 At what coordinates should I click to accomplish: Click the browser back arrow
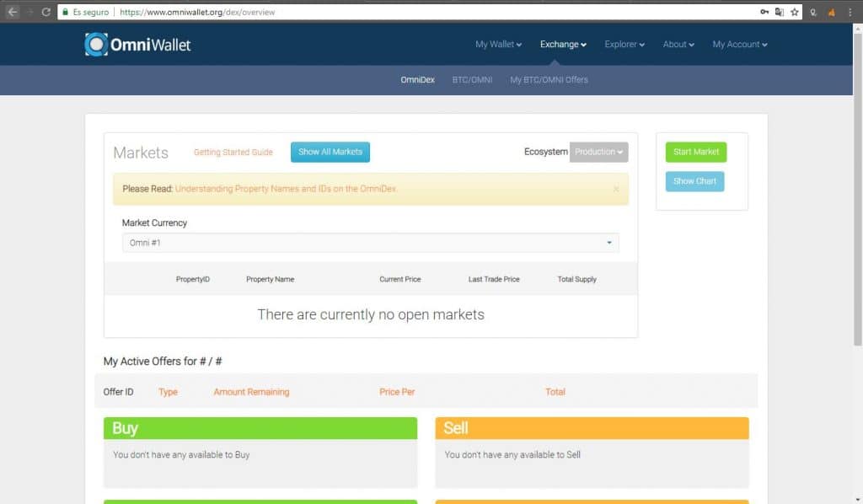coord(12,12)
